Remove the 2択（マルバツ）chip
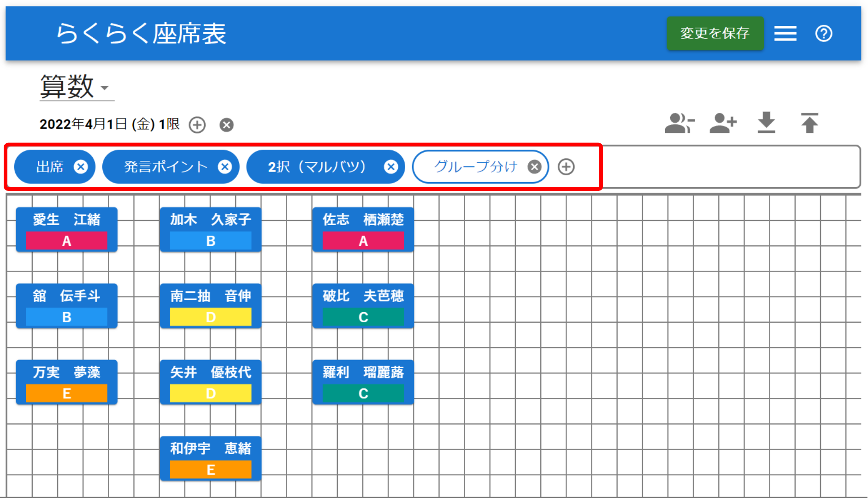The height and width of the screenshot is (498, 868). tap(391, 166)
